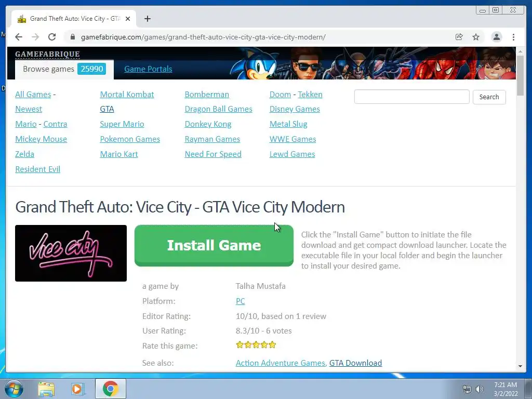Screen dimensions: 532x399
Task: Open GTA Download link
Action: 355,363
